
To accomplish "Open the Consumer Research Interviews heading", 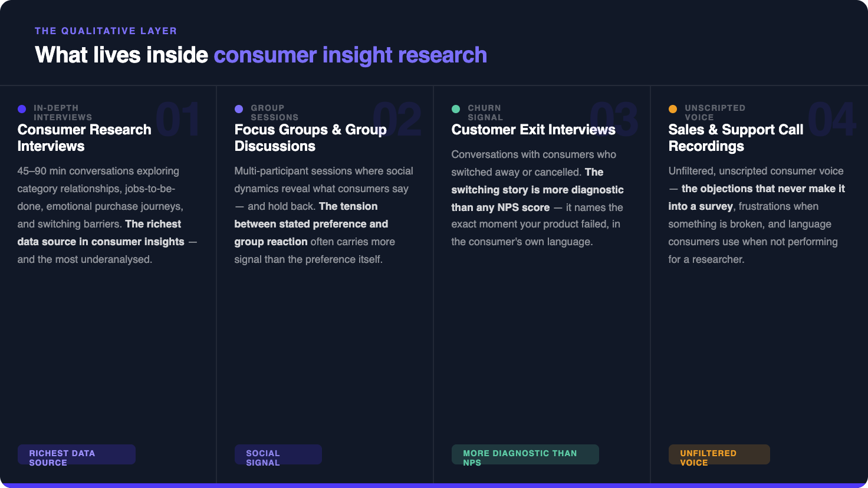I will (x=84, y=138).
